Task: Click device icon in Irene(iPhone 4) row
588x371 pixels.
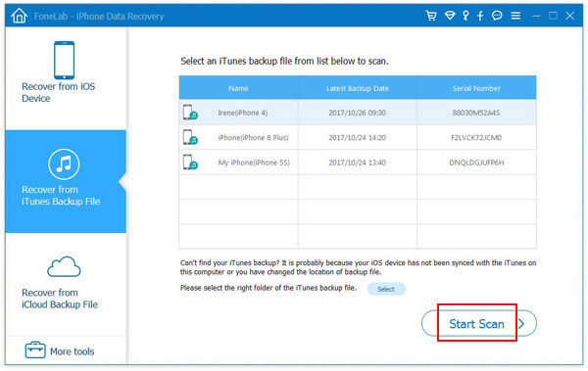Action: (190, 113)
